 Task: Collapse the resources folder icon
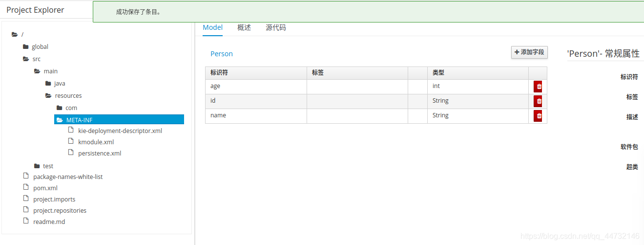(48, 96)
